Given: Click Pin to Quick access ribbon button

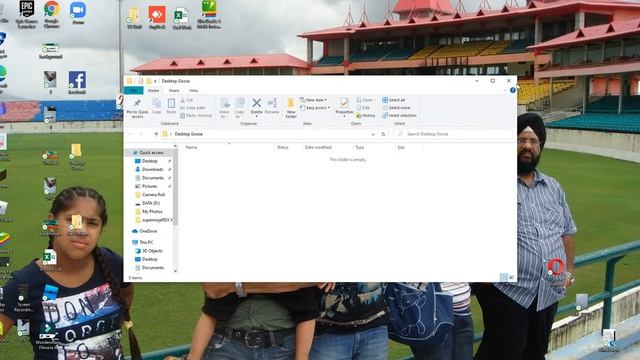Looking at the screenshot, I should 138,109.
